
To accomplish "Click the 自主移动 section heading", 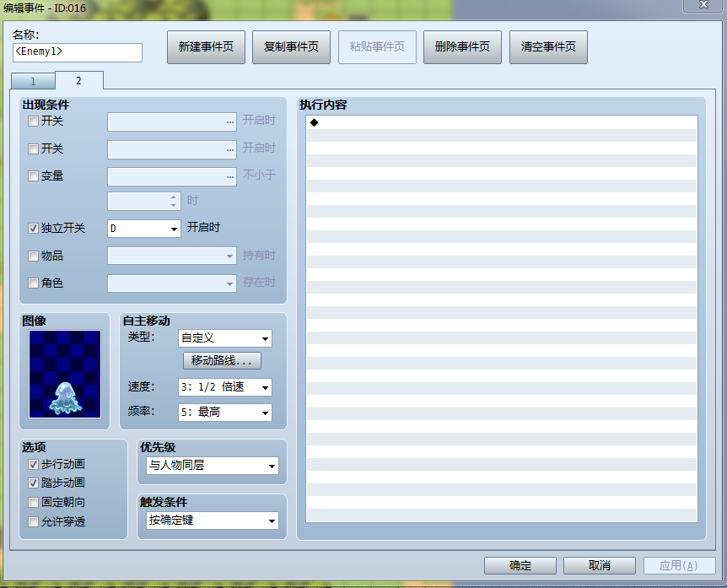I will click(x=146, y=321).
